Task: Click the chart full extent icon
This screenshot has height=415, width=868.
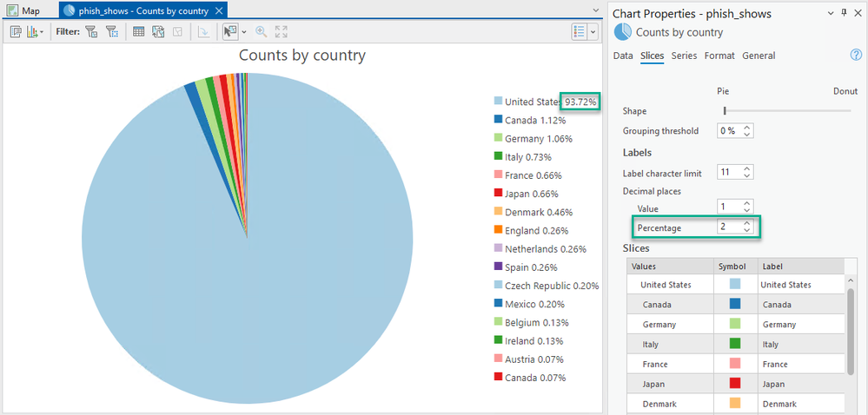Action: click(282, 32)
